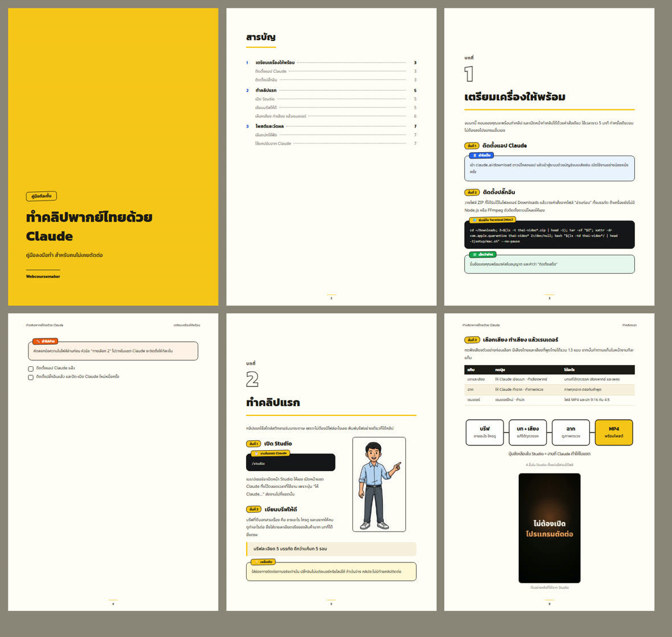Select the 'ฉาก' flow diagram box

(x=571, y=432)
